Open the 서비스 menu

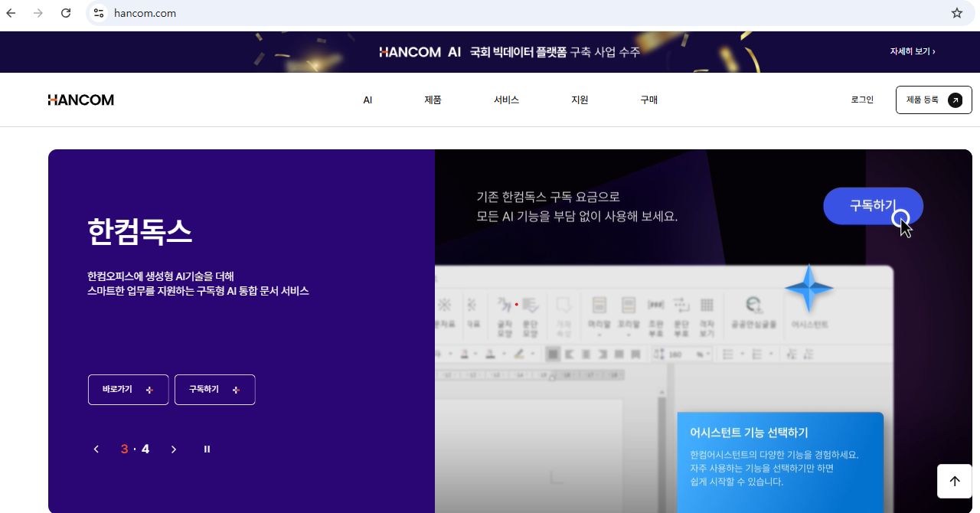506,100
